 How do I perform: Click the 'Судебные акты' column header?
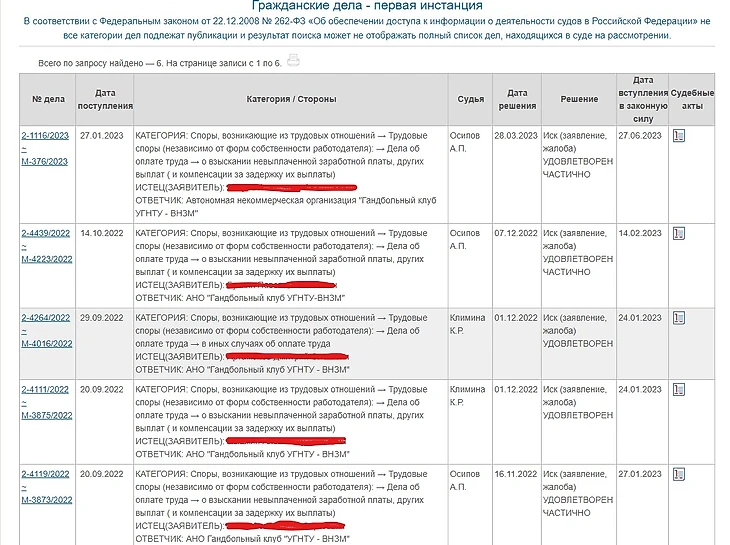(x=692, y=99)
